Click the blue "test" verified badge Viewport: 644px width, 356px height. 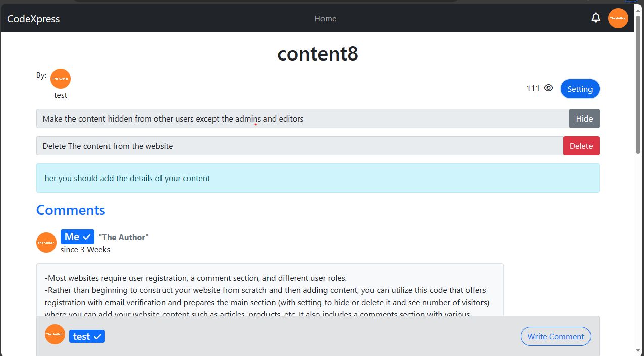87,336
